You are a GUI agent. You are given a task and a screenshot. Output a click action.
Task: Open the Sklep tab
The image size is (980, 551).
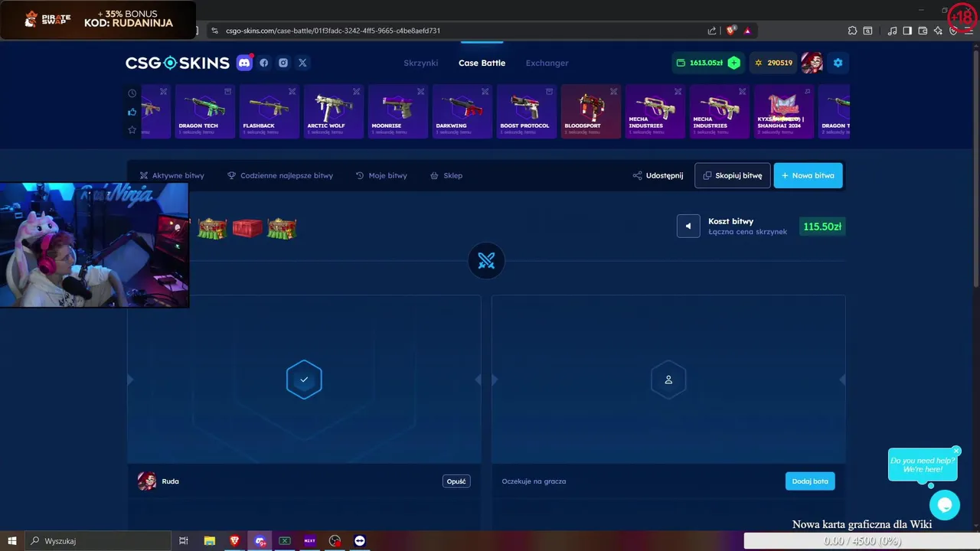(446, 175)
